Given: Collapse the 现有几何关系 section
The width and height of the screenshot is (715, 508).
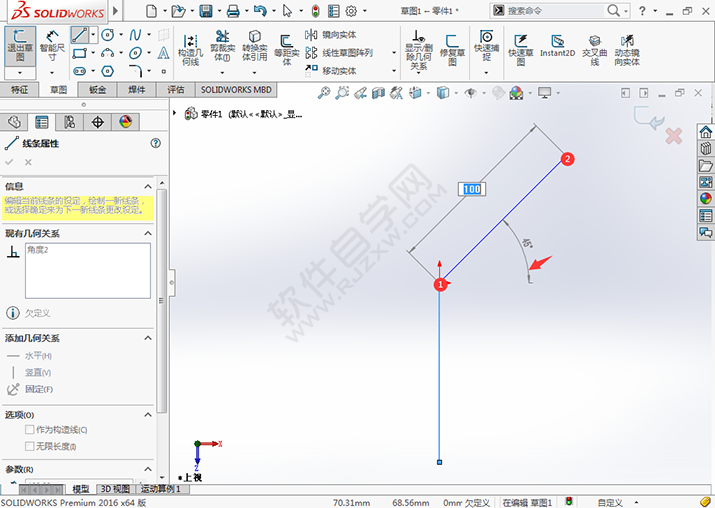Looking at the screenshot, I should (148, 233).
